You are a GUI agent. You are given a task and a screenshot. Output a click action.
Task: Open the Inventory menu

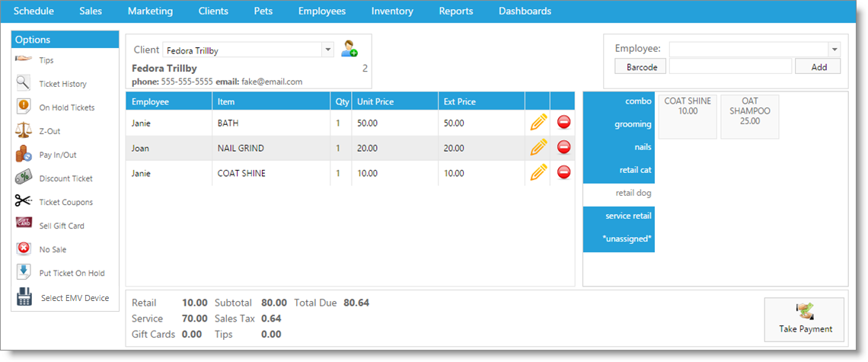point(392,11)
